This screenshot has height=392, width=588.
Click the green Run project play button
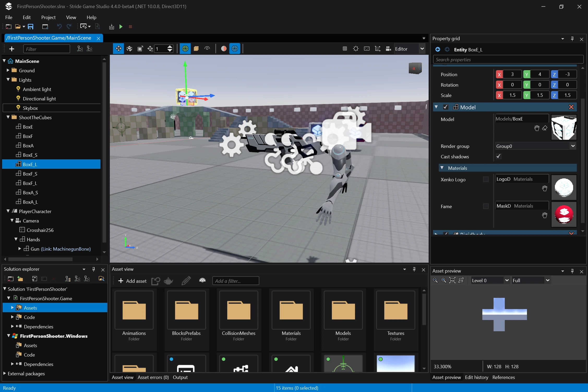point(121,27)
